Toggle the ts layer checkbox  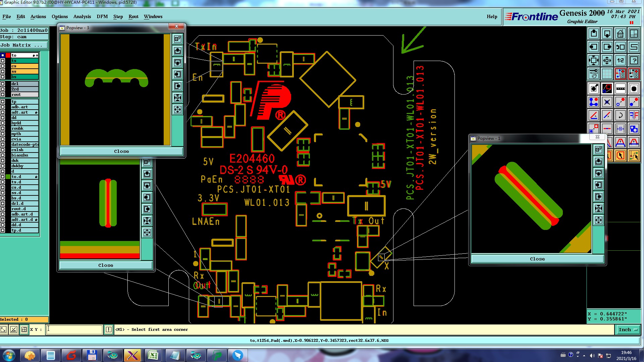pyautogui.click(x=3, y=61)
